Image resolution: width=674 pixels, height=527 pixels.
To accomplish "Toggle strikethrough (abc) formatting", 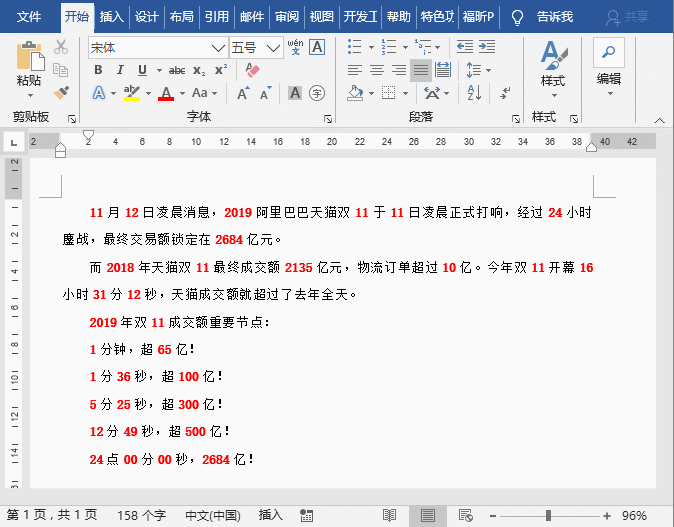I will tap(177, 70).
